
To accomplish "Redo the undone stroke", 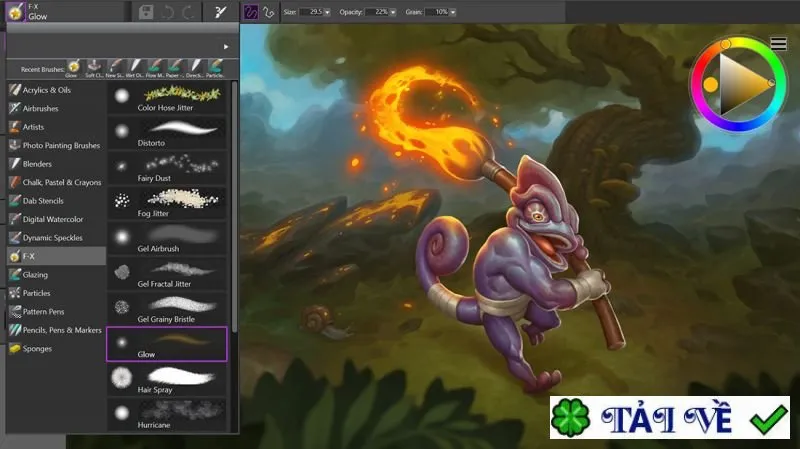I will click(x=188, y=12).
